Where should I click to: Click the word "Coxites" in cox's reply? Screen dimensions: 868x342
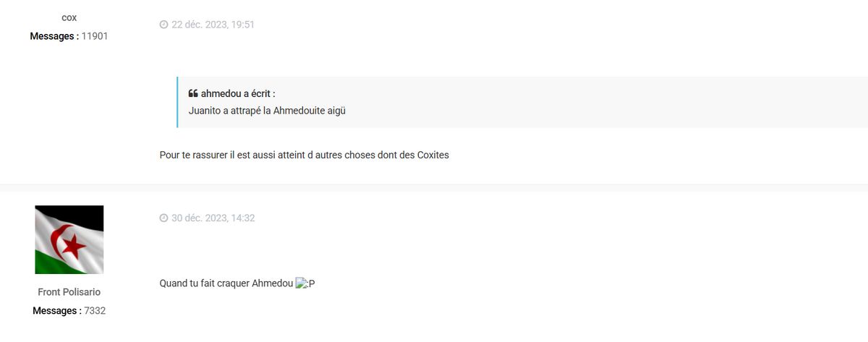(433, 155)
